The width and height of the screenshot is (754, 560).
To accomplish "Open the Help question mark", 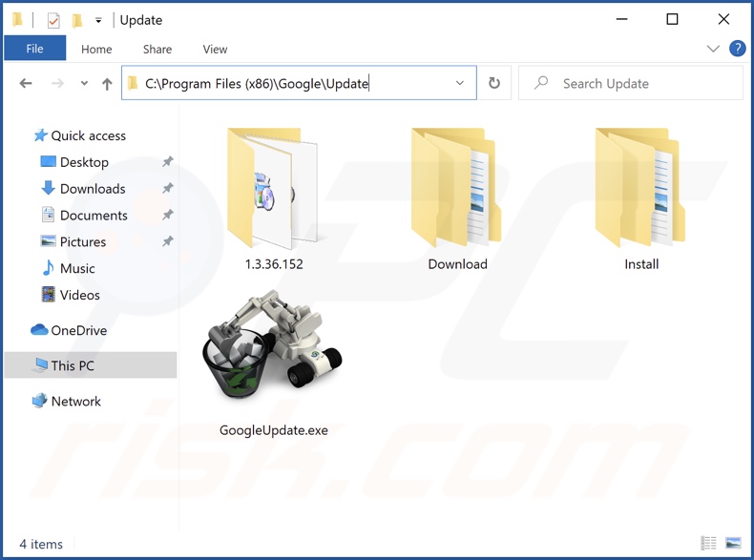I will coord(737,49).
